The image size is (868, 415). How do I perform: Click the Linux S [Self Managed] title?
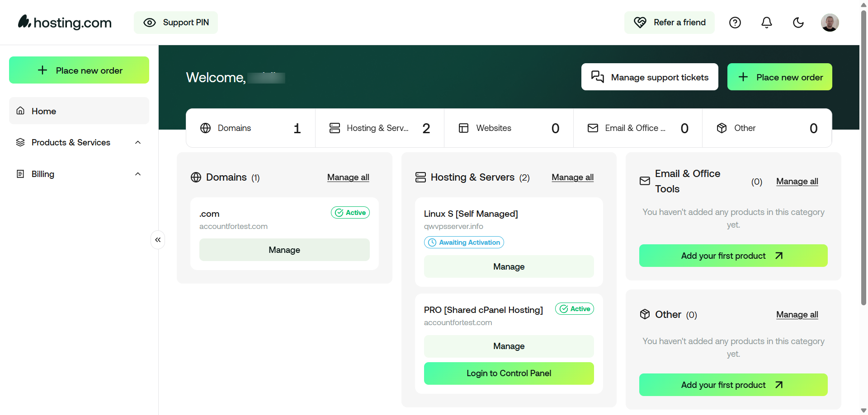coord(471,214)
